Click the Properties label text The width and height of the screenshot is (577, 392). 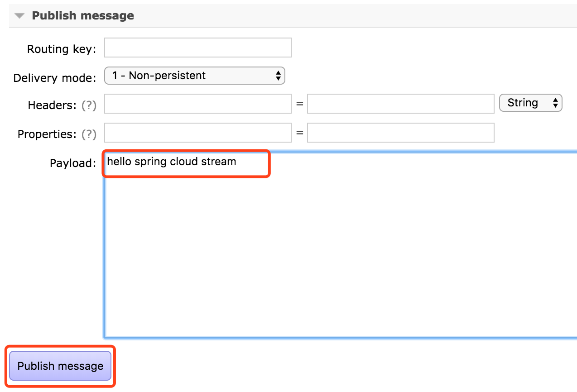pos(48,134)
